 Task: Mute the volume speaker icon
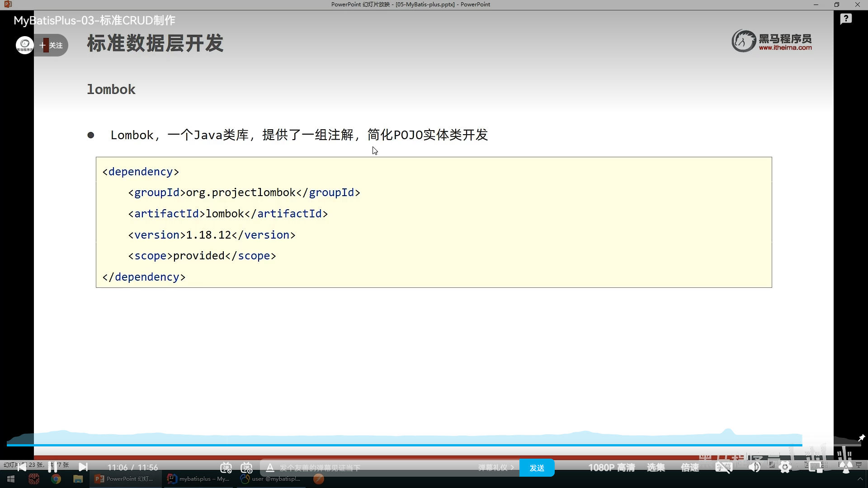pyautogui.click(x=754, y=468)
